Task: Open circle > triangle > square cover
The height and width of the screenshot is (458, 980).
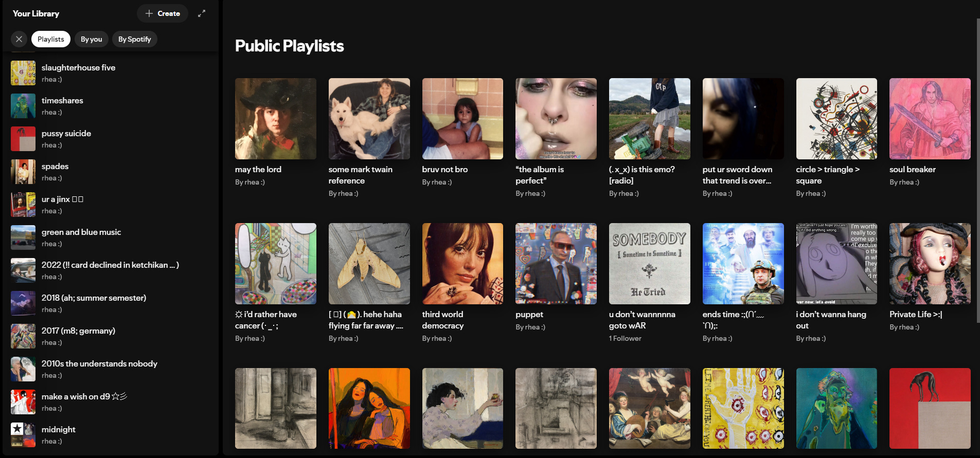Action: (836, 119)
